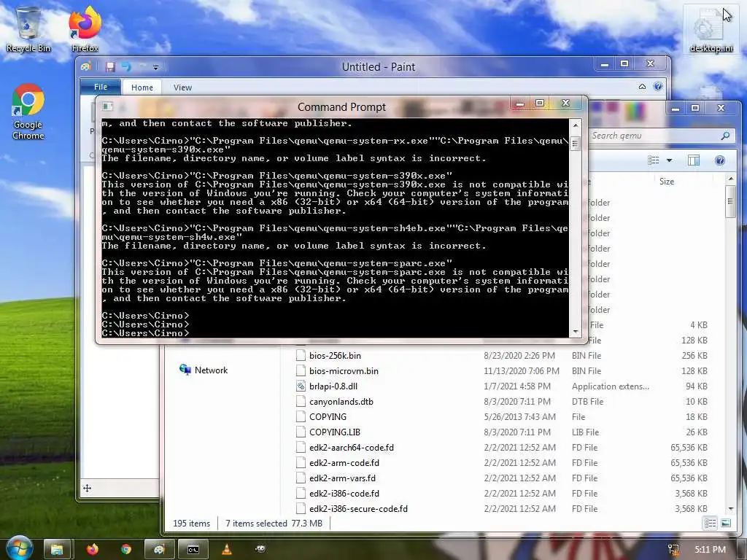
Task: Click the Command Prompt system menu icon
Action: tap(108, 106)
